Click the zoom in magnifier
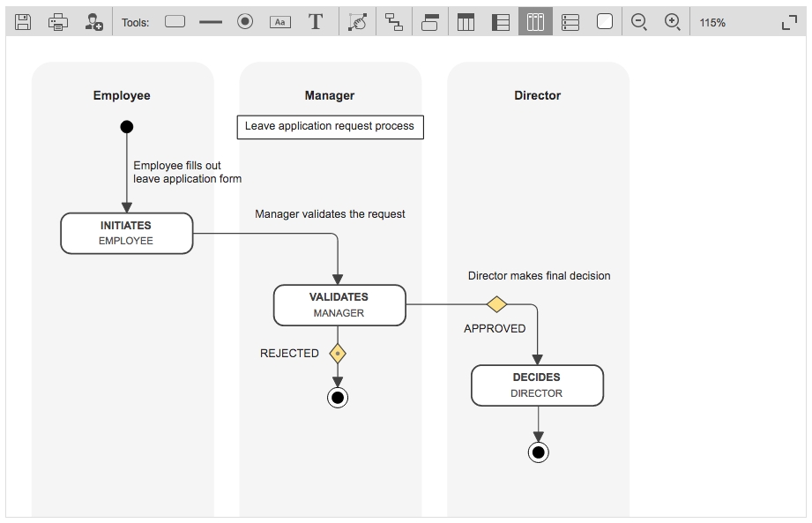The width and height of the screenshot is (812, 523). point(673,22)
